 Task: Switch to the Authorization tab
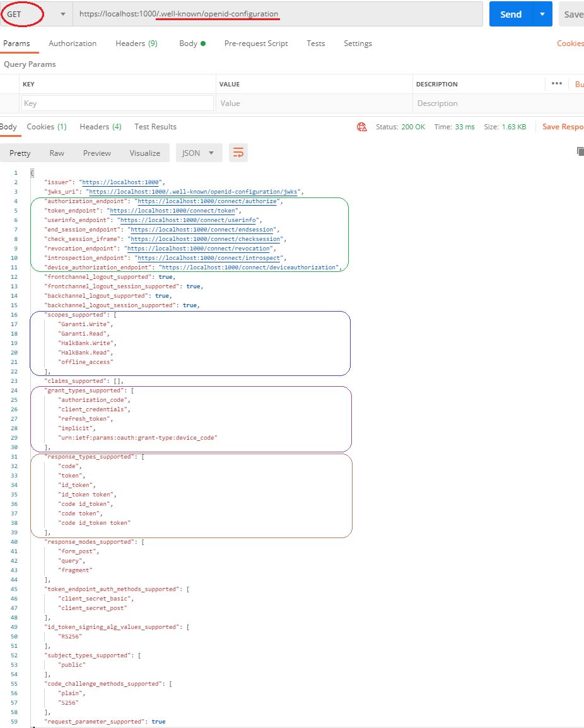(x=73, y=44)
